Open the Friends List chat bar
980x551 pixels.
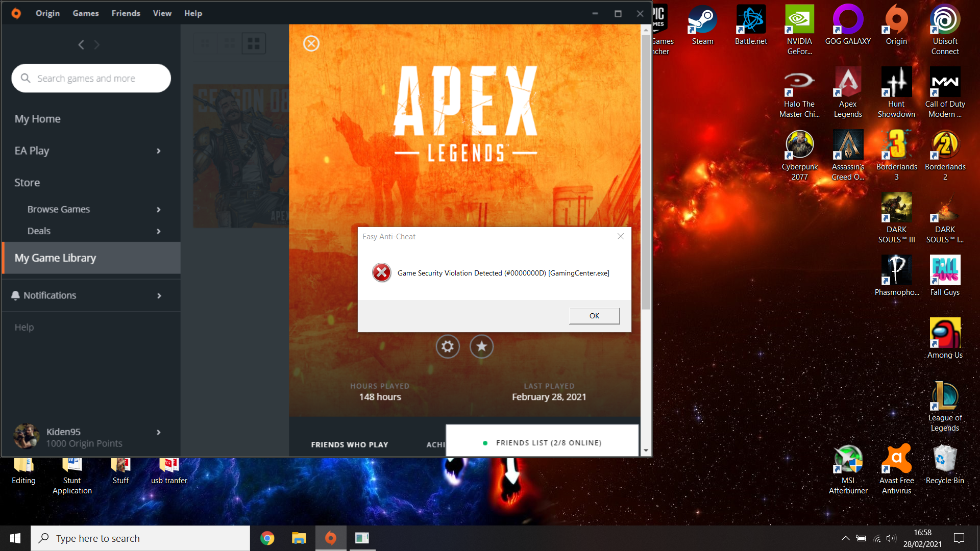click(542, 441)
